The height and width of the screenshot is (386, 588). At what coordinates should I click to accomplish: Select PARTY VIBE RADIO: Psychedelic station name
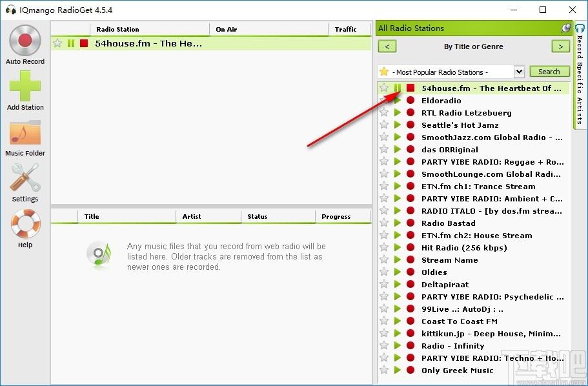[492, 297]
